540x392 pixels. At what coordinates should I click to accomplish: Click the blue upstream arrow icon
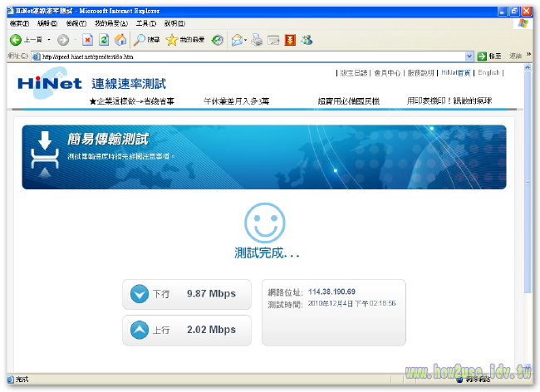tap(140, 330)
